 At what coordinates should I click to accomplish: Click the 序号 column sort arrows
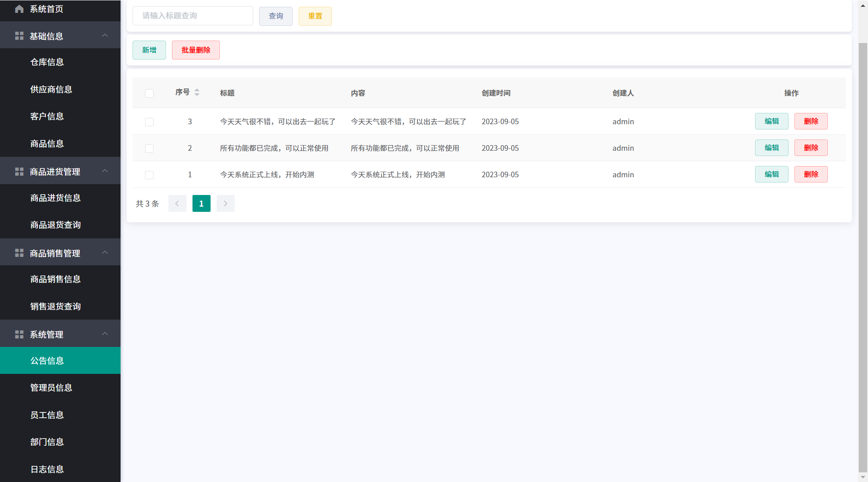point(197,92)
